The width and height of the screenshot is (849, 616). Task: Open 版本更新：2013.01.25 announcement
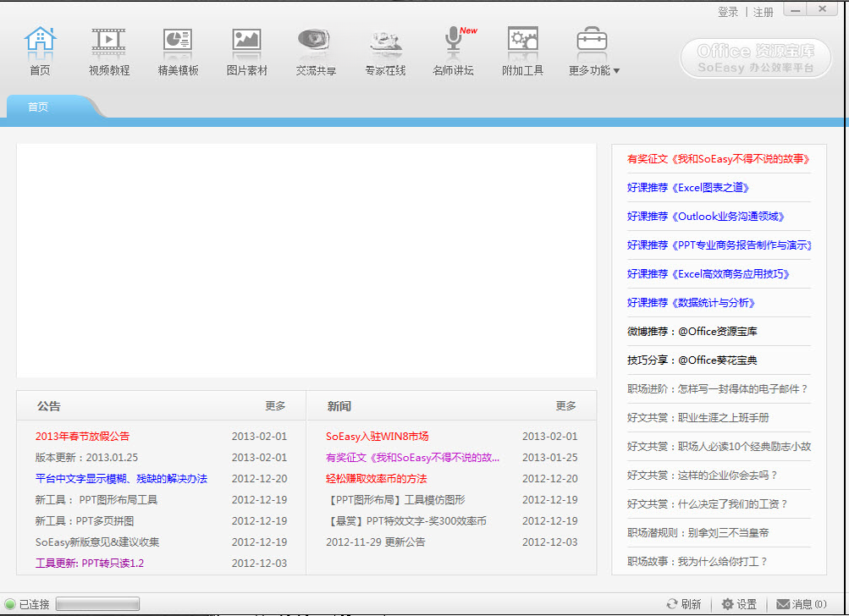coord(86,458)
